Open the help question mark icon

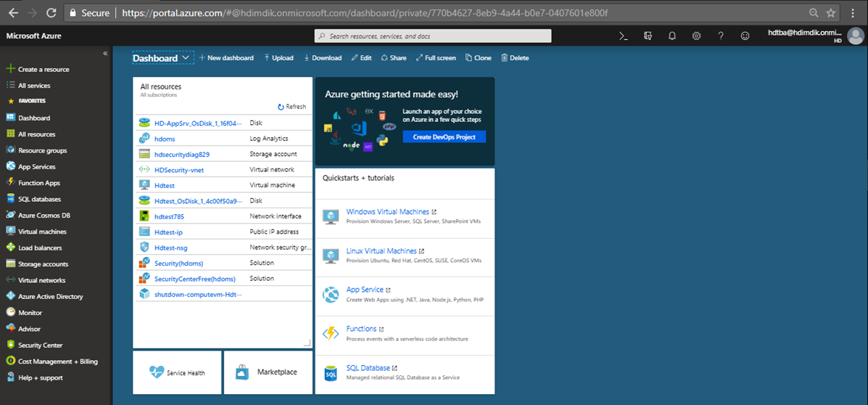(x=721, y=36)
